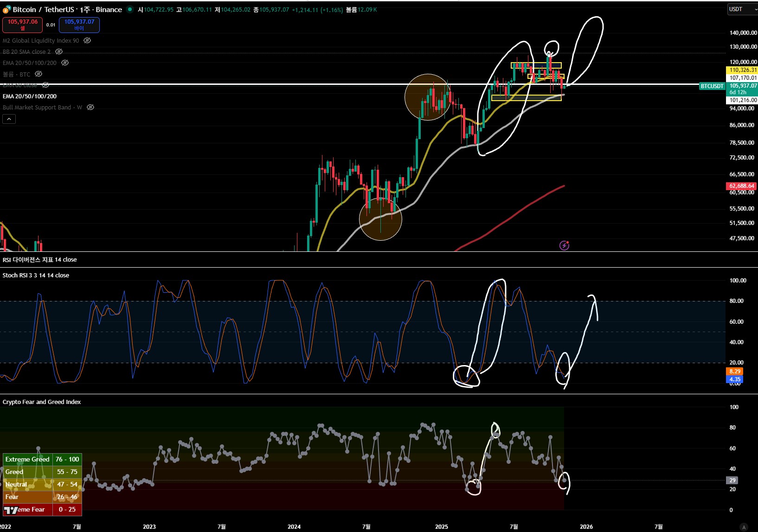
Task: Click the spread value 0.01
Action: point(51,25)
